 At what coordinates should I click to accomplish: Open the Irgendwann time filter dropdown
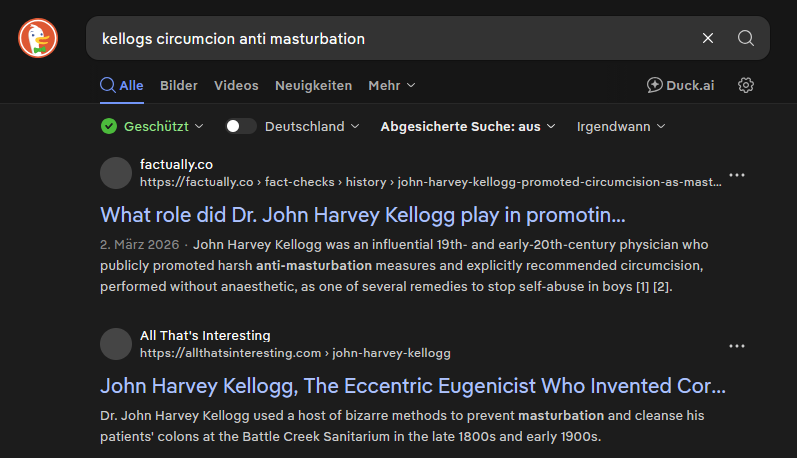coord(621,127)
